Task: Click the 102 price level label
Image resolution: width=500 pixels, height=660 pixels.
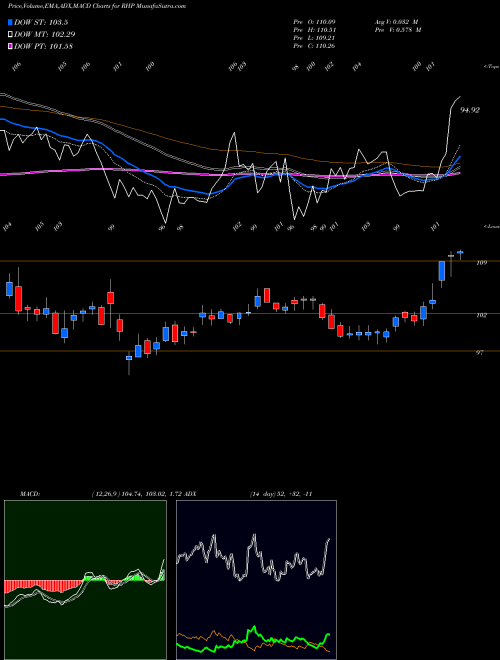Action: (481, 315)
